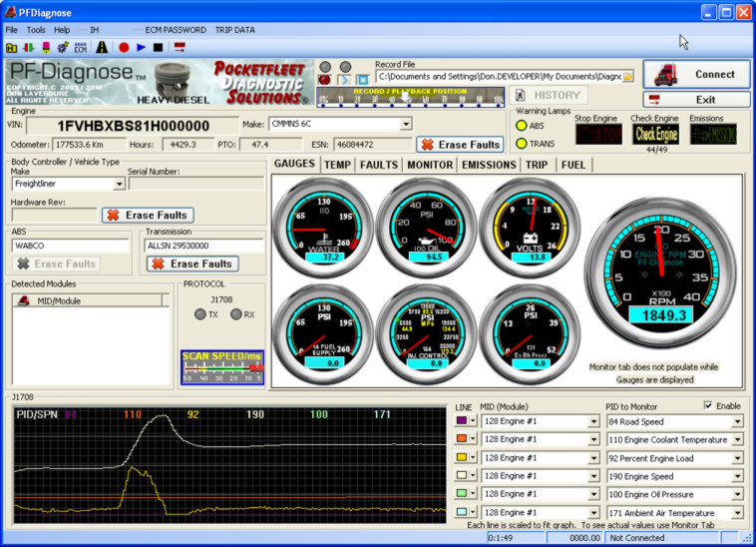The width and height of the screenshot is (756, 547).
Task: Click the RX protocol indicator light
Action: [235, 314]
